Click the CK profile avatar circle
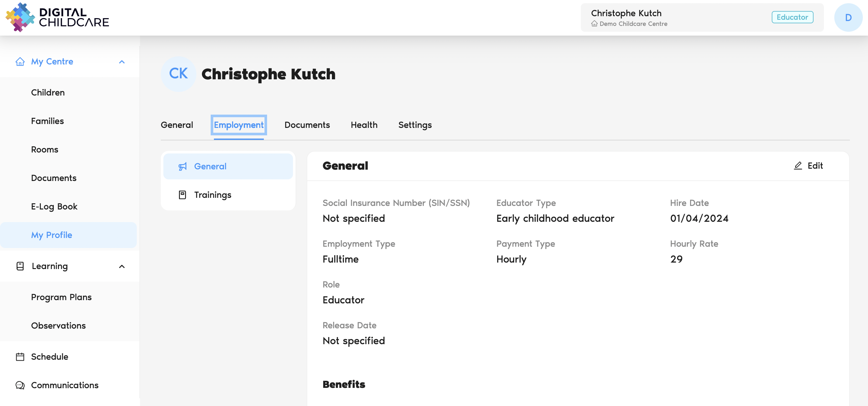The image size is (868, 406). point(178,74)
